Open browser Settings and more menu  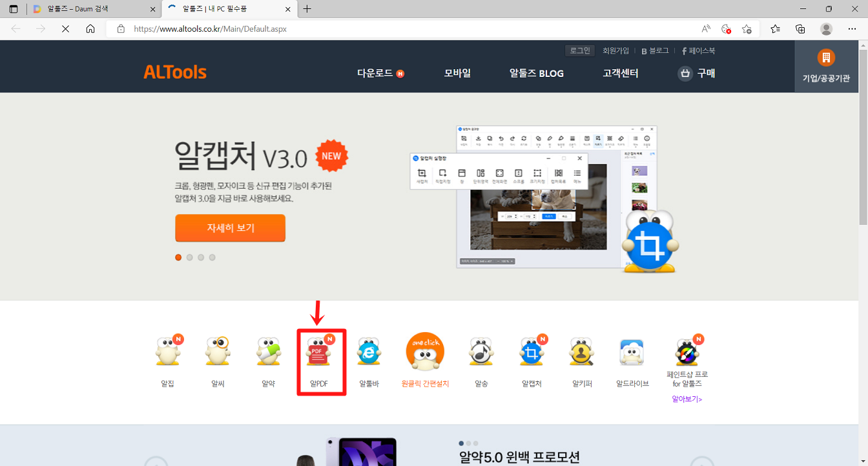tap(851, 29)
